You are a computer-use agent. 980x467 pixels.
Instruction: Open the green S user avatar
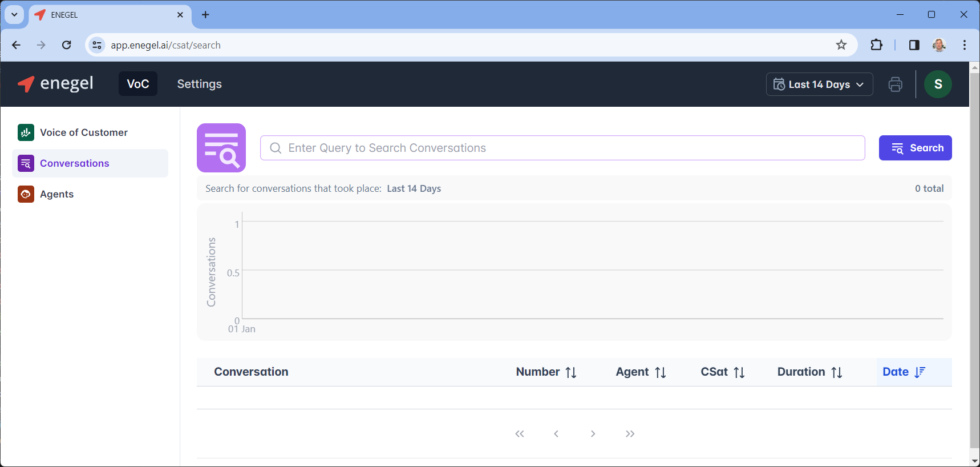[x=938, y=84]
